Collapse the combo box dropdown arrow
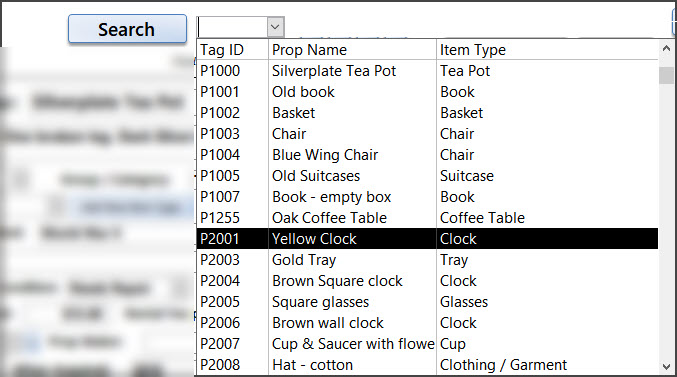 coord(275,27)
